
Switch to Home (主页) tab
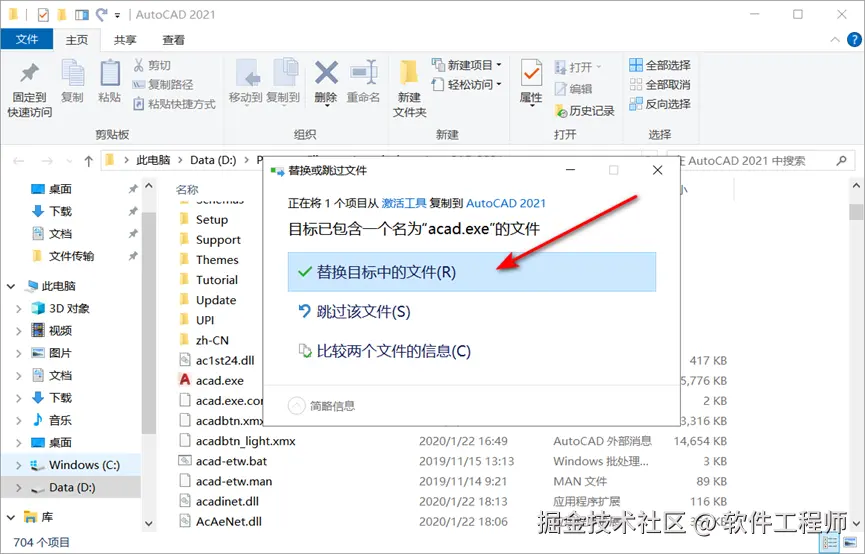pyautogui.click(x=77, y=40)
